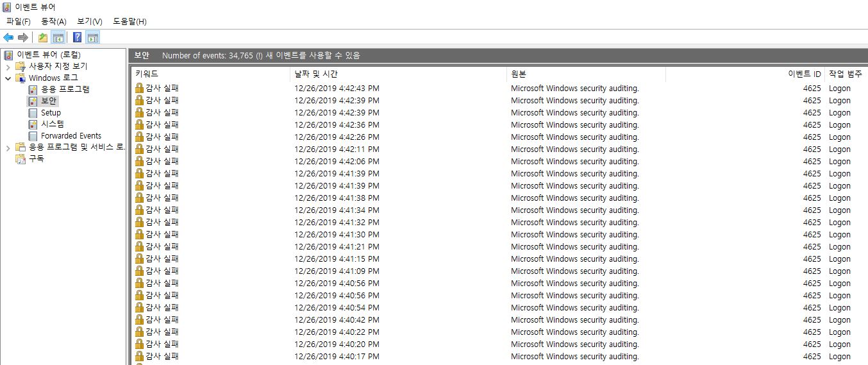Click the Forward arrow toolbar icon
The image size is (868, 365).
(22, 37)
